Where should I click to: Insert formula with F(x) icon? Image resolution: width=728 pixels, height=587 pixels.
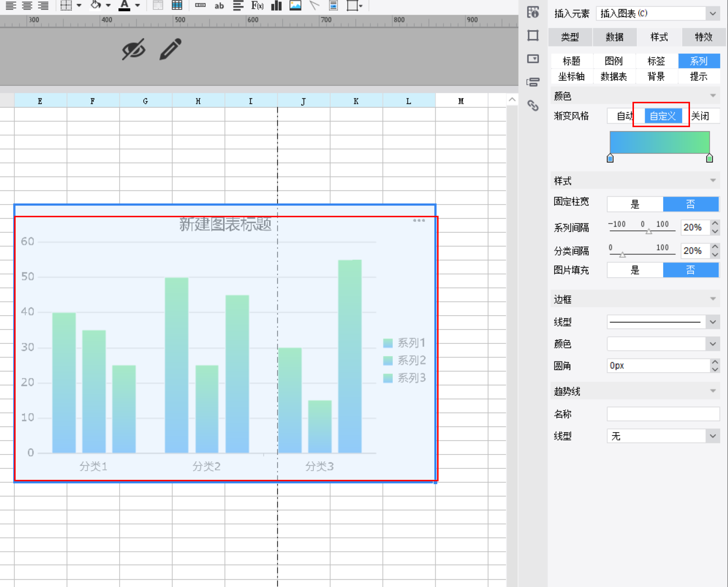(x=257, y=5)
